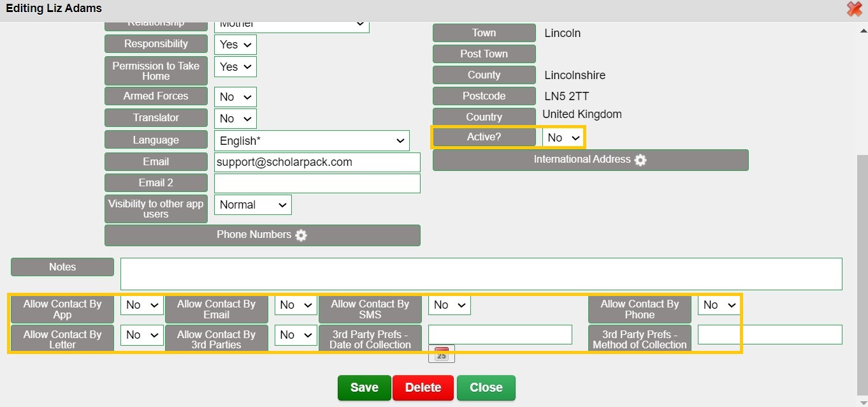Click the Email 2 label

click(x=156, y=183)
